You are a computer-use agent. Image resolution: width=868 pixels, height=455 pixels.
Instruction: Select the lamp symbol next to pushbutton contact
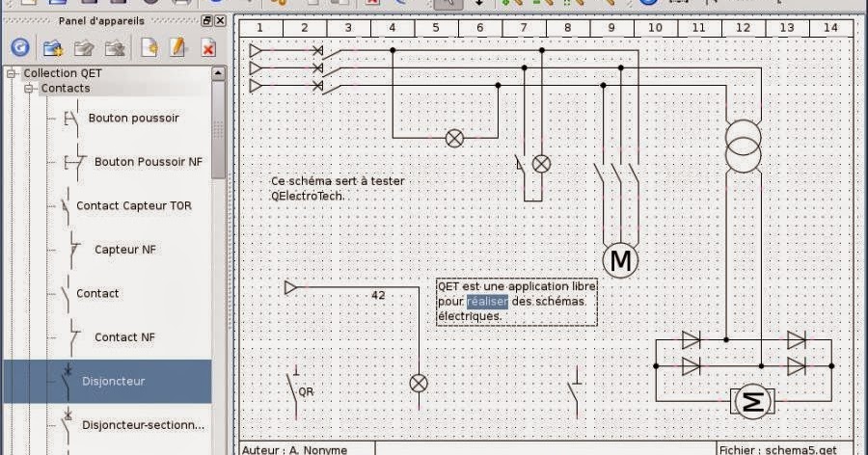tap(541, 164)
